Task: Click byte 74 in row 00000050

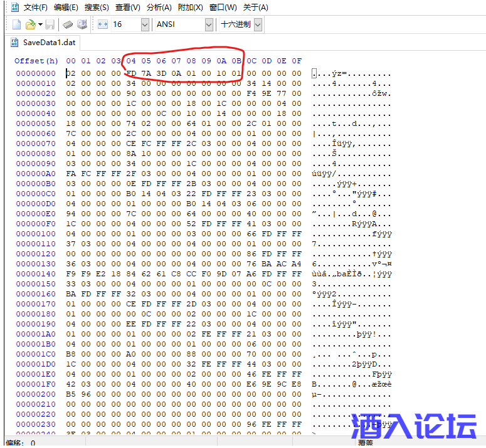Action: (x=131, y=123)
